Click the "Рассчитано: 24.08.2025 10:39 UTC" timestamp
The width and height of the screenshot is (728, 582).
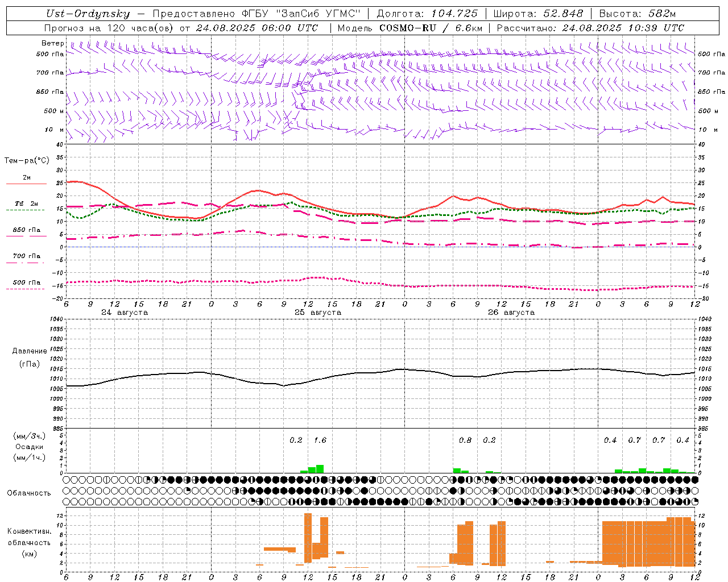[590, 28]
